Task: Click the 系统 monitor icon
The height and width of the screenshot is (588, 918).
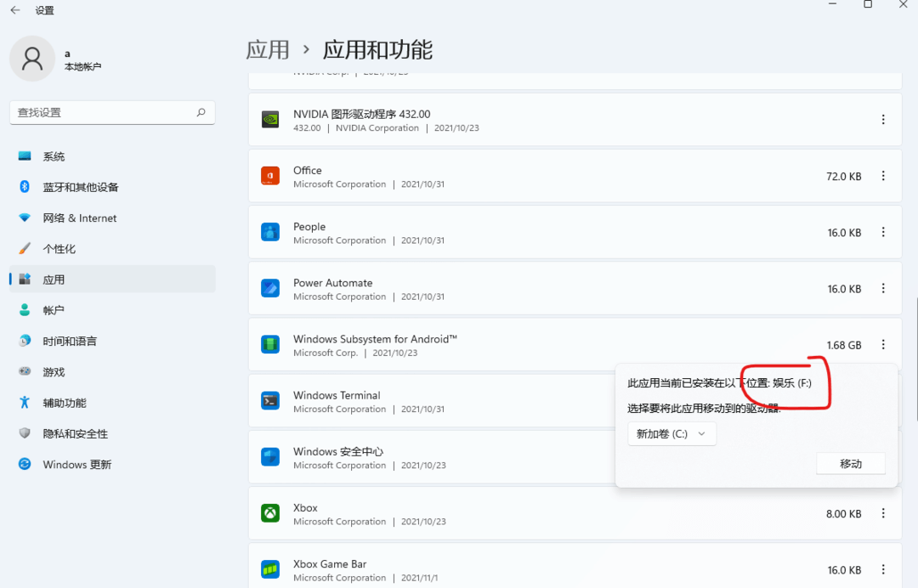Action: (x=25, y=155)
